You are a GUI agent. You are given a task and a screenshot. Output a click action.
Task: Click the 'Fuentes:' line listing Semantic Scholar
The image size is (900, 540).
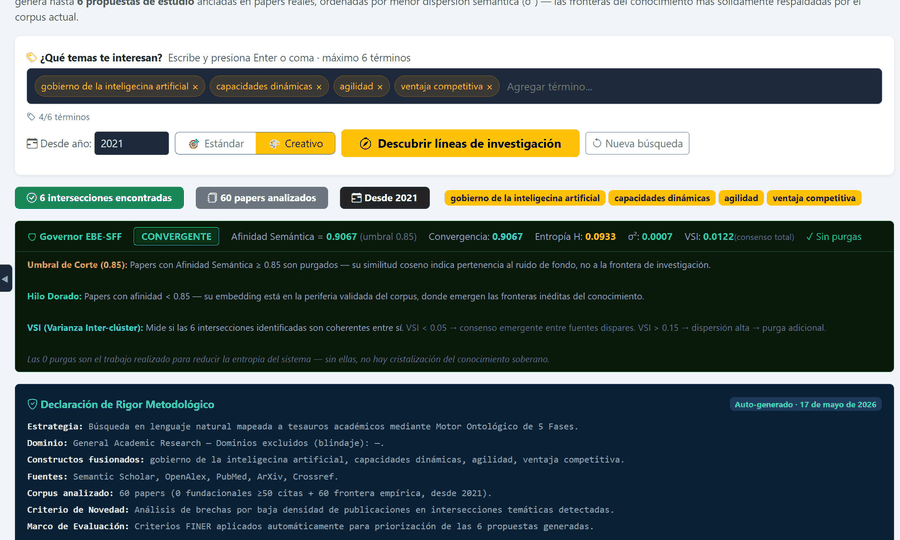coord(183,476)
